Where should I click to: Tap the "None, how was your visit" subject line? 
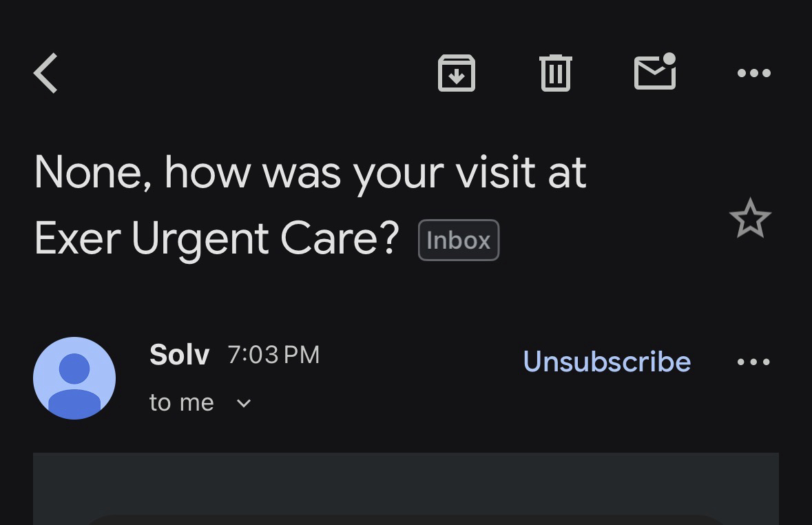[310, 172]
